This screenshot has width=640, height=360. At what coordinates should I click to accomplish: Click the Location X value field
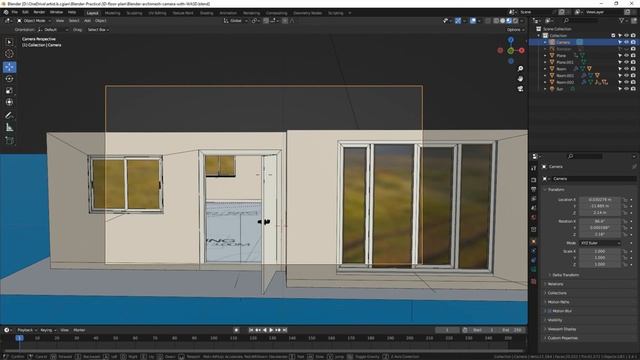pos(600,200)
